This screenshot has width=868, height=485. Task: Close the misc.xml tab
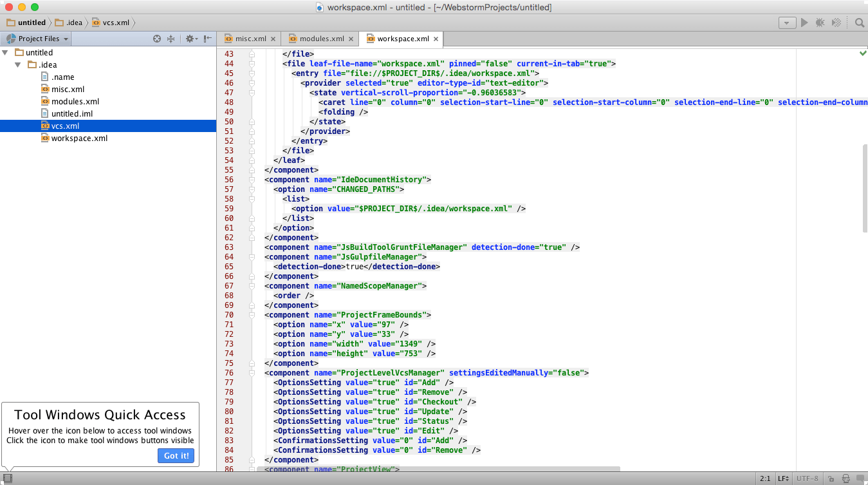(273, 39)
